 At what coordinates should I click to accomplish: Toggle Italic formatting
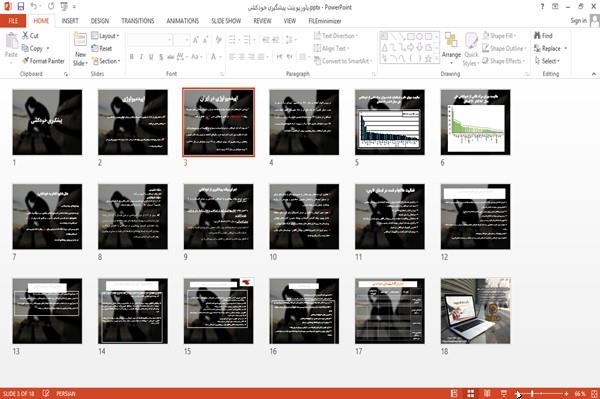141,57
